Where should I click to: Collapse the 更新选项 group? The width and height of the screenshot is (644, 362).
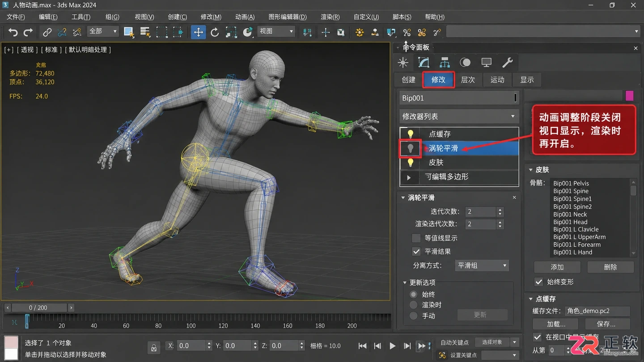(x=405, y=282)
